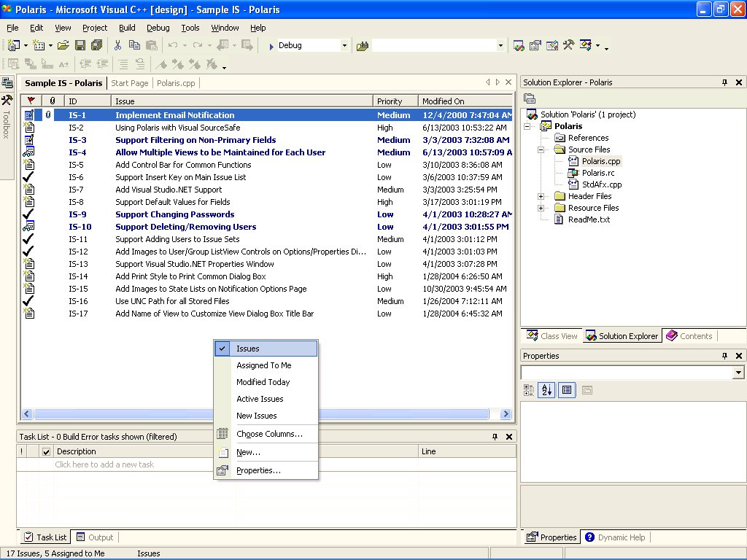
Task: Click the flag column header icon
Action: [x=31, y=101]
